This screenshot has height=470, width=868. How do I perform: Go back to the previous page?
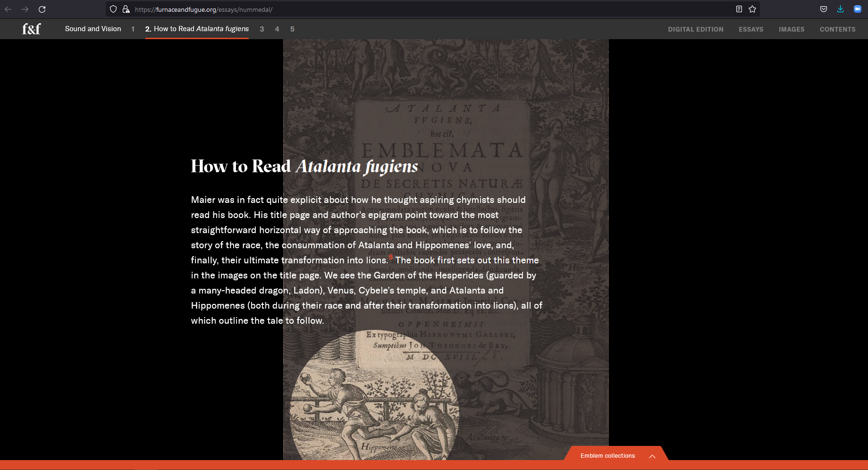click(8, 9)
